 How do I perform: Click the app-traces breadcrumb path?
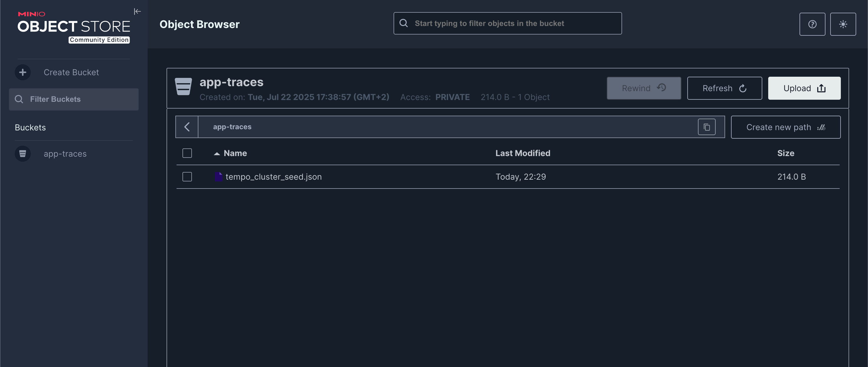coord(232,127)
